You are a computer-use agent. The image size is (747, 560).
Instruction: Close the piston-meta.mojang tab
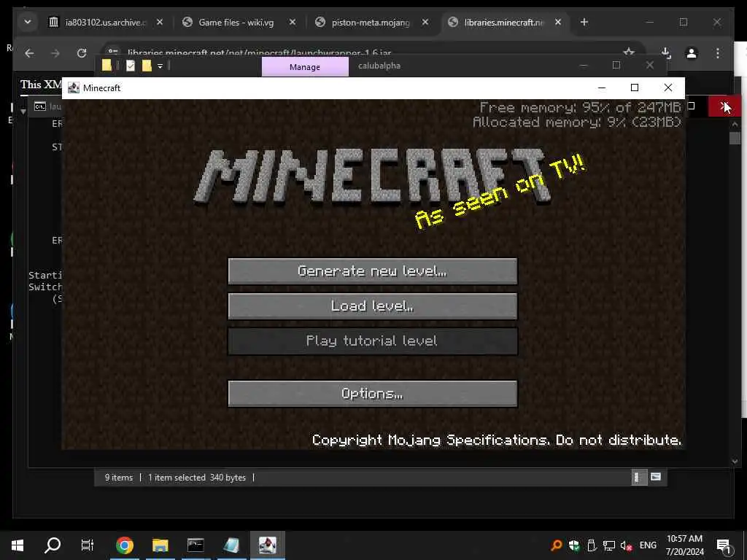point(425,23)
